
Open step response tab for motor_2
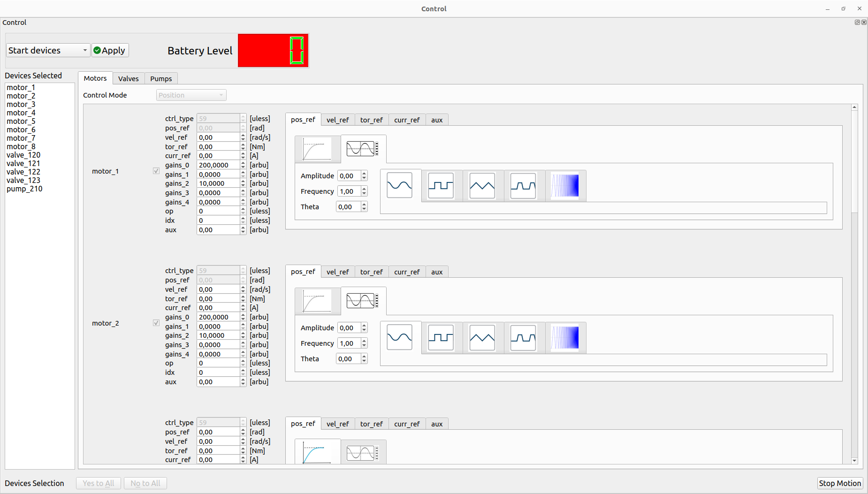click(x=317, y=301)
